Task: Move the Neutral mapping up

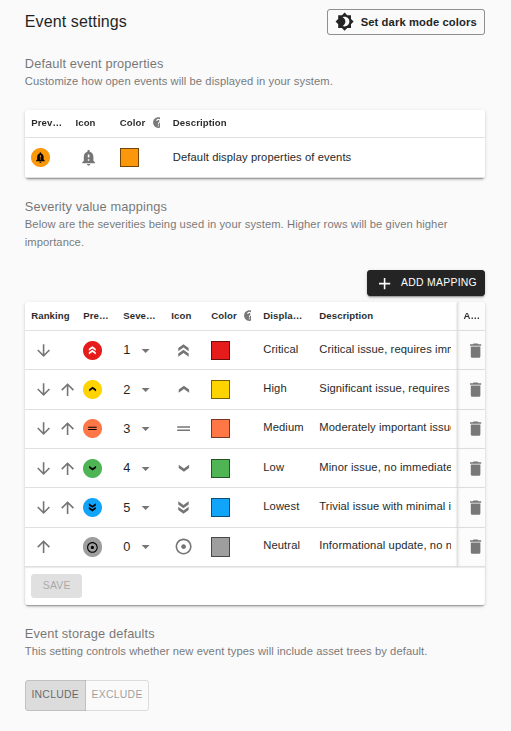Action: [x=43, y=546]
